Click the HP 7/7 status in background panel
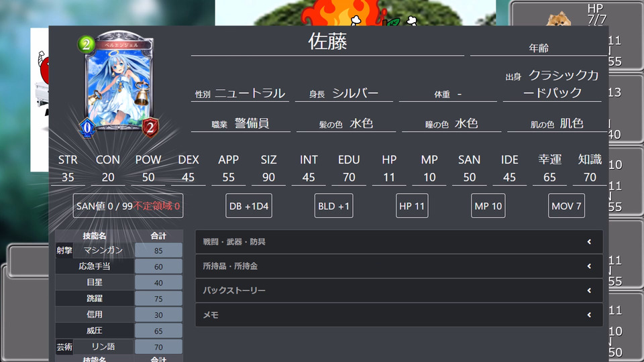 pyautogui.click(x=596, y=14)
